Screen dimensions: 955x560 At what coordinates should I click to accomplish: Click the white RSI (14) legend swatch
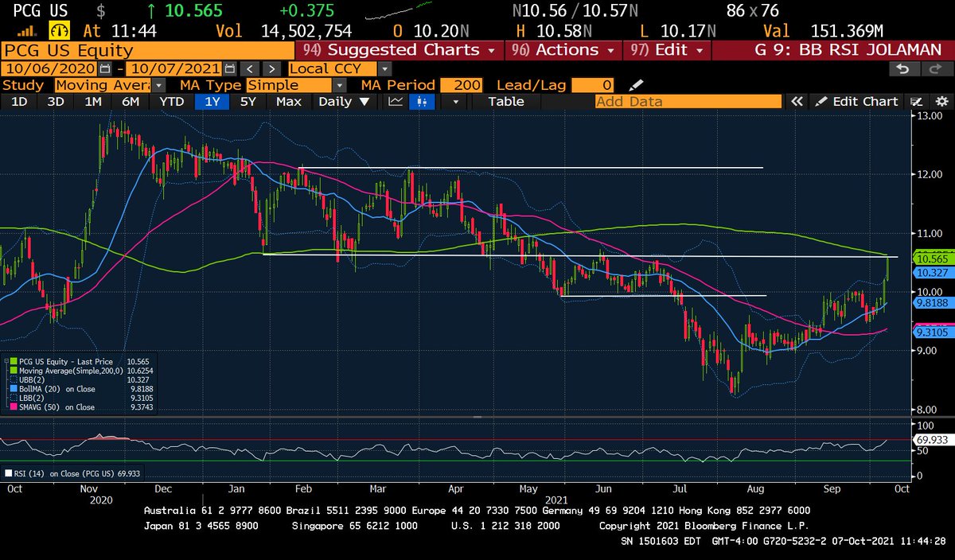pos(8,473)
